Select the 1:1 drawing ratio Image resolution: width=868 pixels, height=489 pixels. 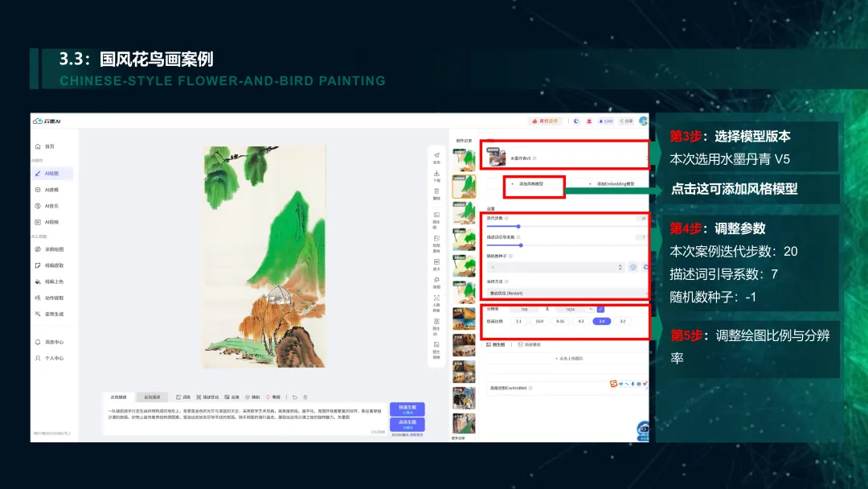coord(518,321)
